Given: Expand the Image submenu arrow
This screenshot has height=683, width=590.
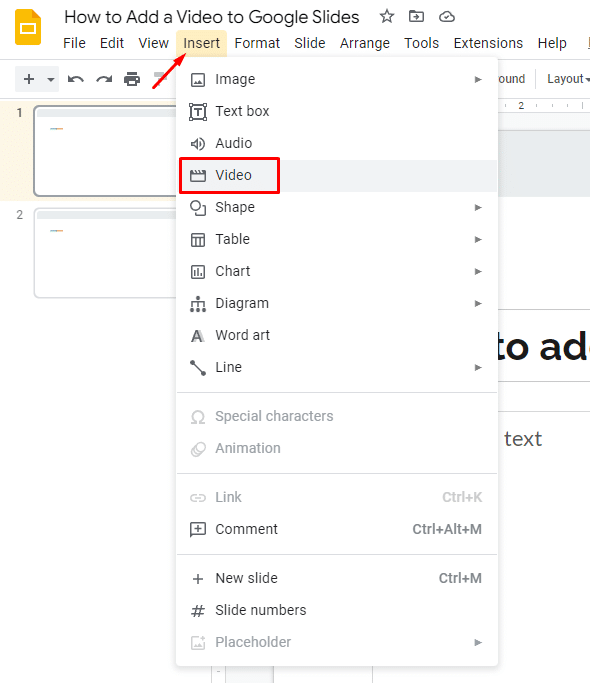Looking at the screenshot, I should [x=478, y=79].
